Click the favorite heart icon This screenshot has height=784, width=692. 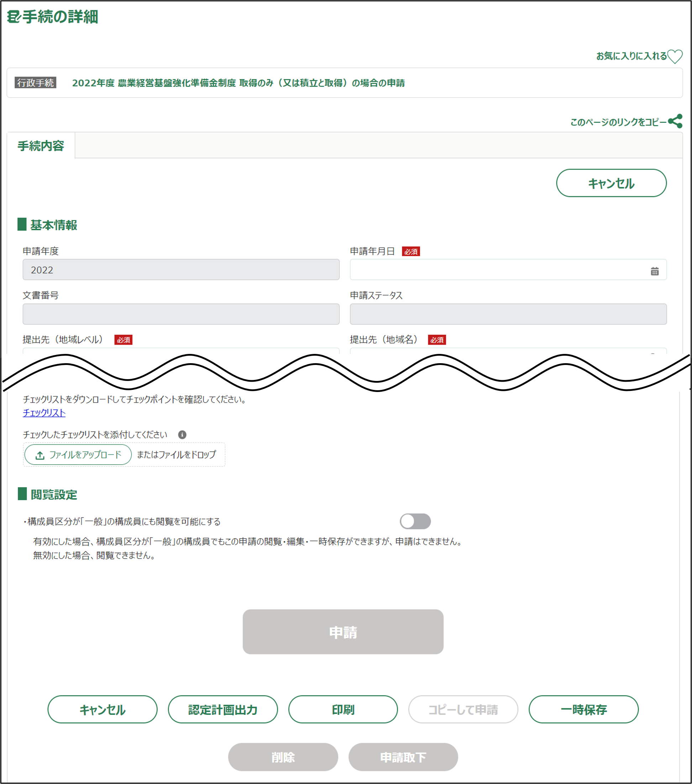675,56
